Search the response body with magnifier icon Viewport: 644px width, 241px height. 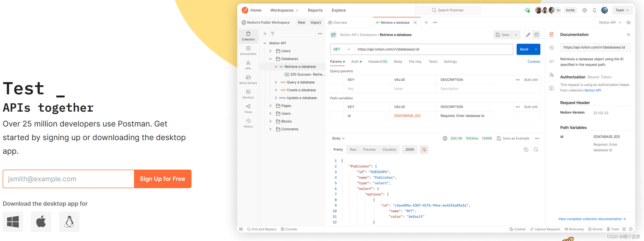536,150
